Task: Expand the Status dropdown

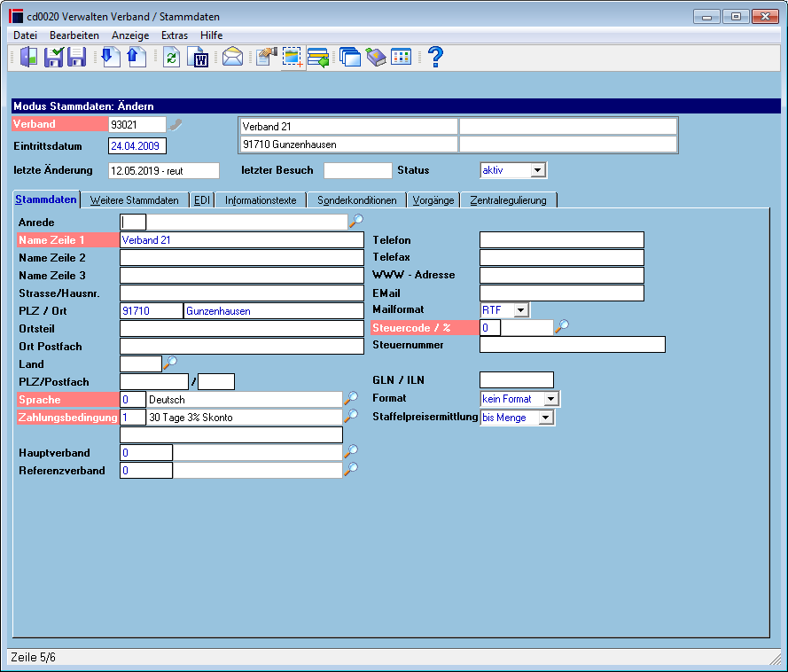Action: (x=538, y=170)
